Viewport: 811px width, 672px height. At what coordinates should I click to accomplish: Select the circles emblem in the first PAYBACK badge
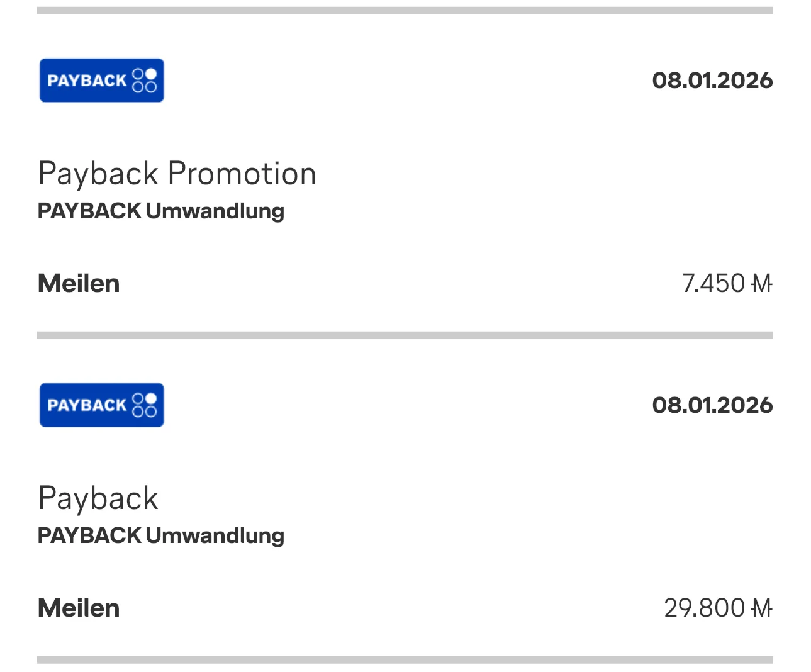(143, 79)
